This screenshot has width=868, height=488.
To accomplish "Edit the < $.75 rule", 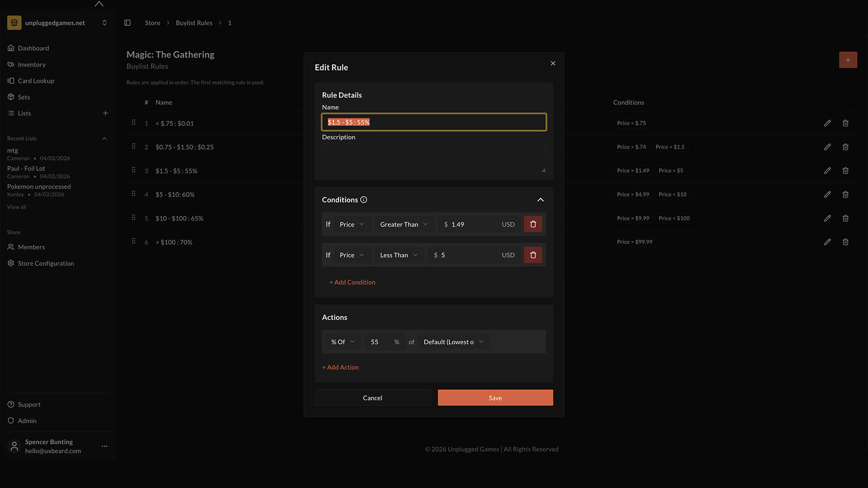I will [827, 123].
